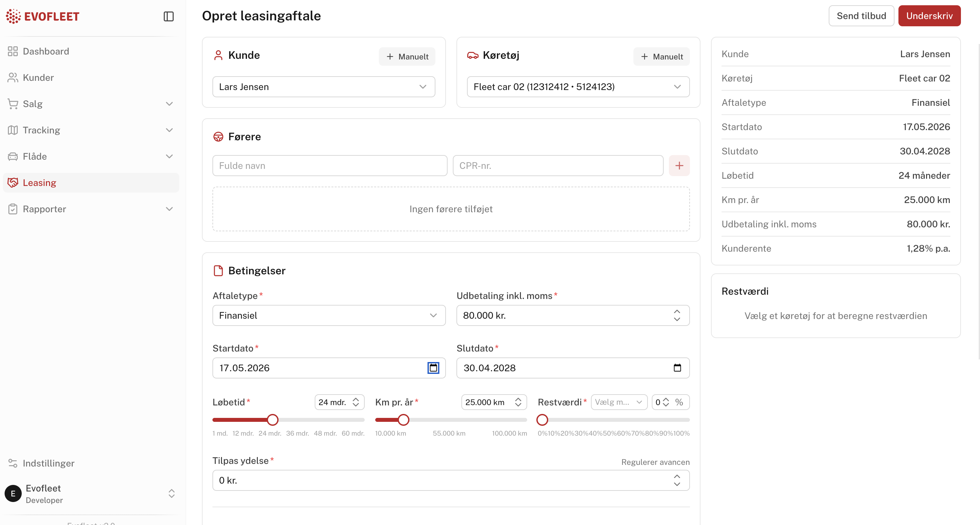Open the Kunde dropdown showing Lars Jensen
The width and height of the screenshot is (980, 525).
click(324, 87)
